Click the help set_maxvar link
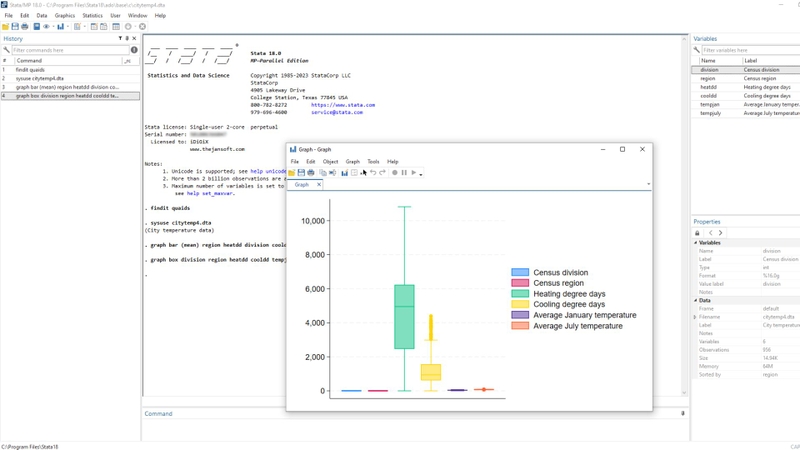Viewport: 800px width, 450px height. (x=210, y=193)
